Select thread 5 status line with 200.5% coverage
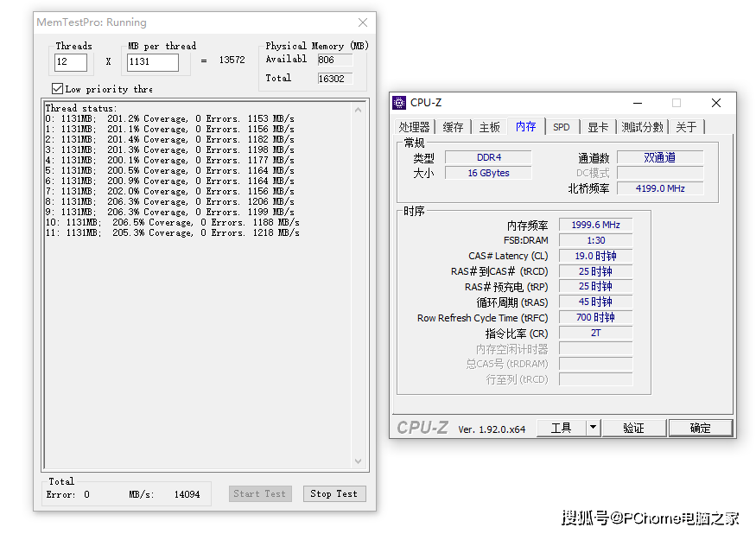This screenshot has width=756, height=534. tap(169, 171)
